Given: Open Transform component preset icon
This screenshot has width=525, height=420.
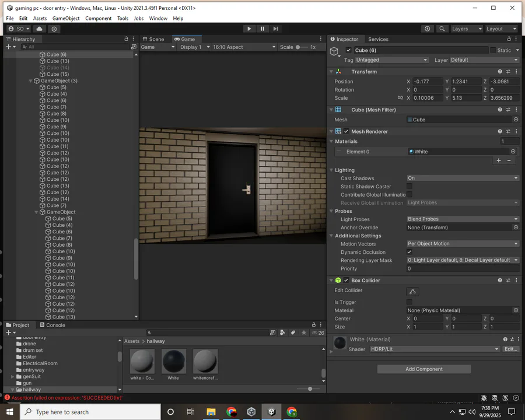Looking at the screenshot, I should point(508,71).
